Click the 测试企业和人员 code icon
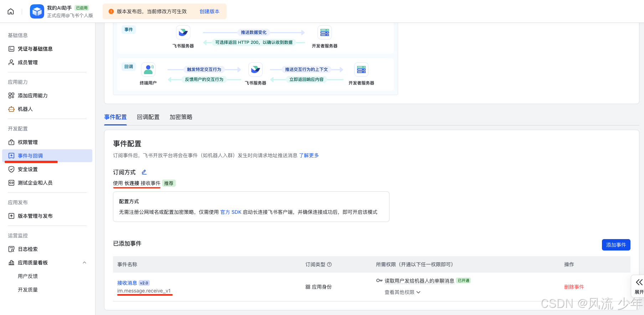Screen dimensions: 644x315 [11, 183]
